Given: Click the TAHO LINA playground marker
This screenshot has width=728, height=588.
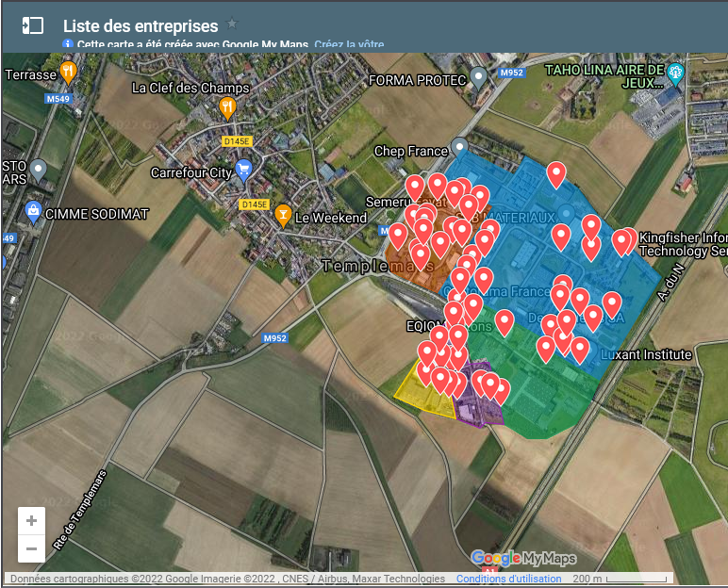Looking at the screenshot, I should (x=674, y=73).
